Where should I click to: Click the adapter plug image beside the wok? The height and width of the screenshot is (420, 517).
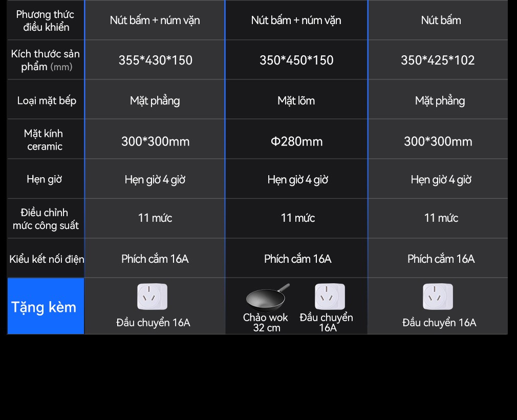click(330, 297)
